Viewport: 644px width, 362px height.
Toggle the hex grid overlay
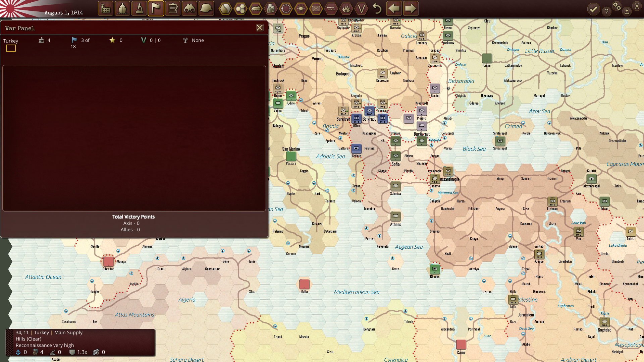click(x=240, y=9)
